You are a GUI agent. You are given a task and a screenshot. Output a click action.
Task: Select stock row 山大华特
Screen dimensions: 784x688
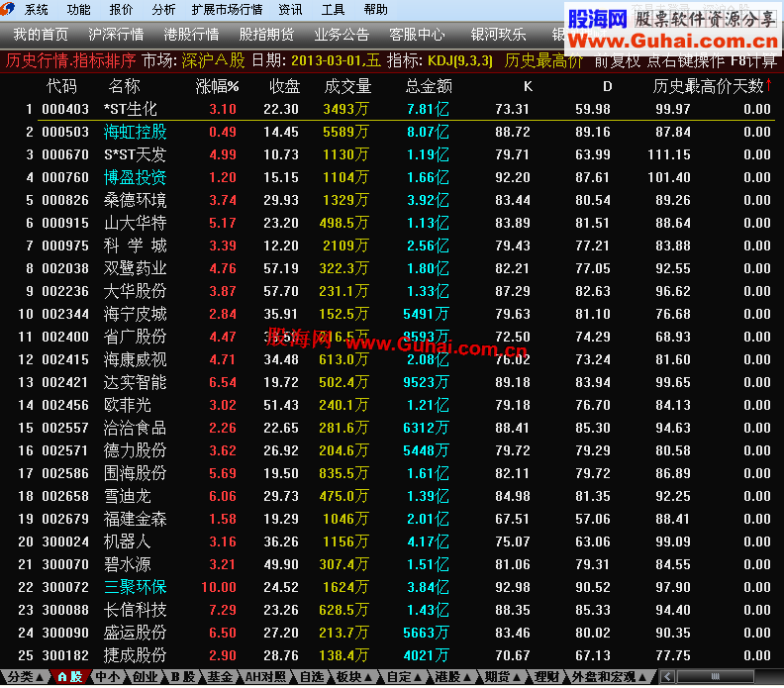point(392,223)
